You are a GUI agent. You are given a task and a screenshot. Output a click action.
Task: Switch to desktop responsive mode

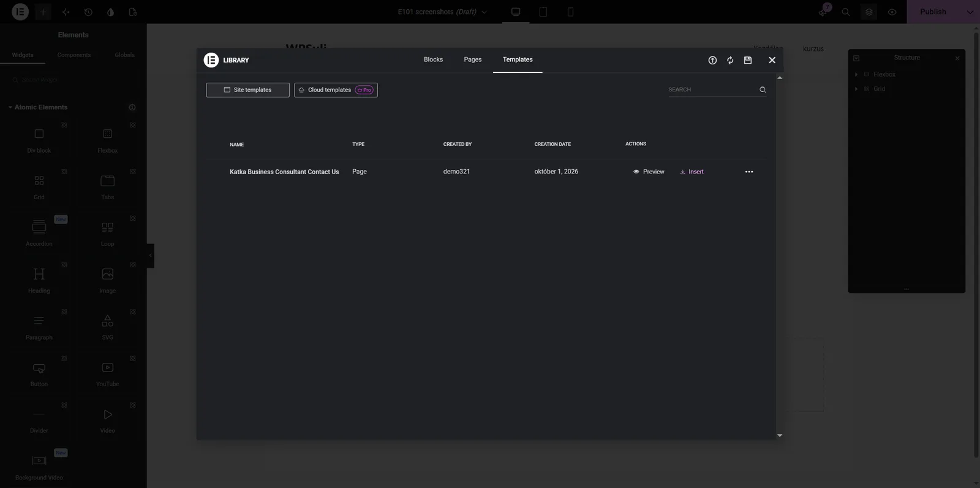coord(516,12)
